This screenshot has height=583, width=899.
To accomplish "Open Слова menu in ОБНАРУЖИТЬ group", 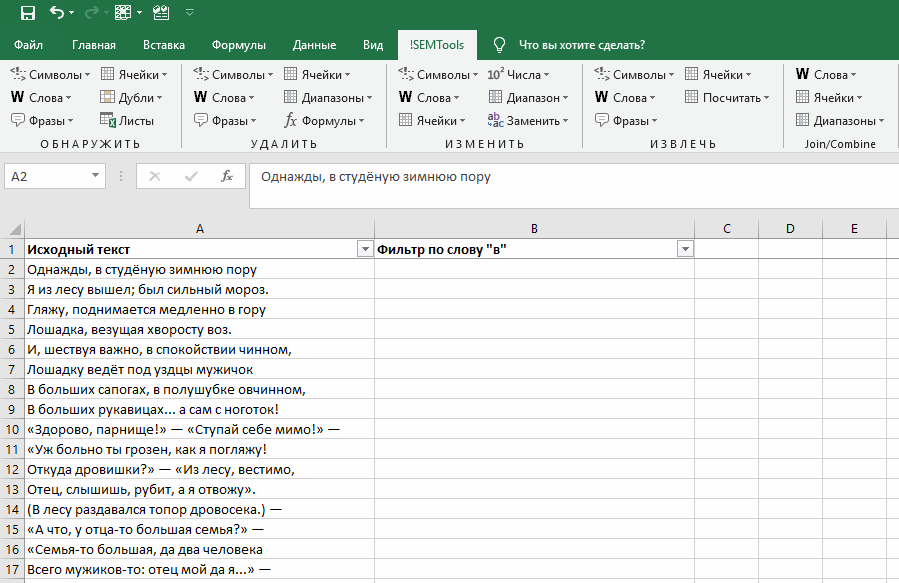I will click(41, 97).
